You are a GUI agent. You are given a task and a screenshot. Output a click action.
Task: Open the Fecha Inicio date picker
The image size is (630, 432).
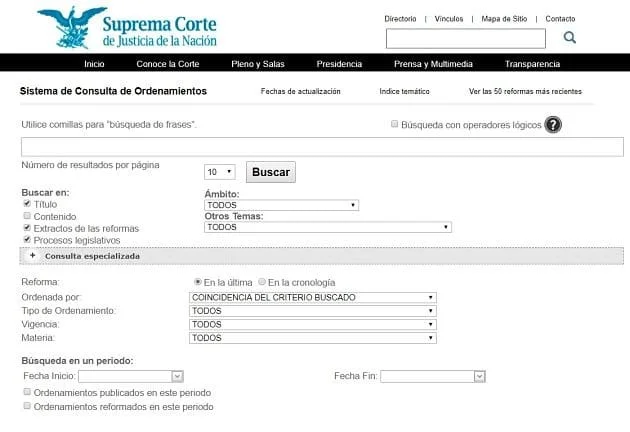point(177,376)
